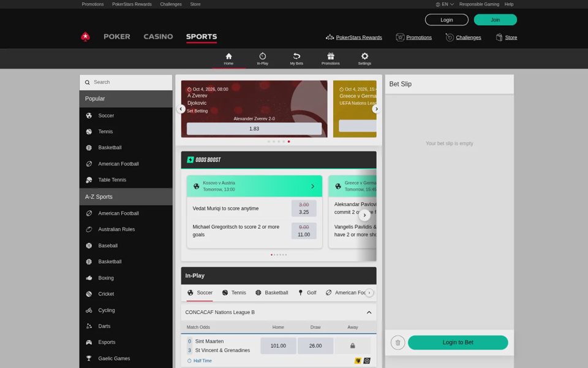
Task: Open Kosovo v Austria boost card arrow
Action: tap(312, 186)
